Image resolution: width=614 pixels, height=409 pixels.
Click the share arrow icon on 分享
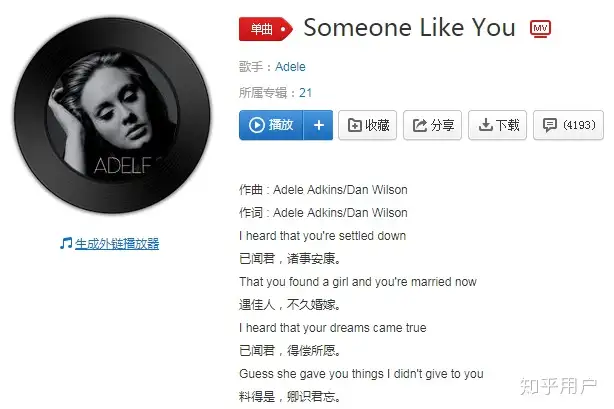tap(420, 125)
